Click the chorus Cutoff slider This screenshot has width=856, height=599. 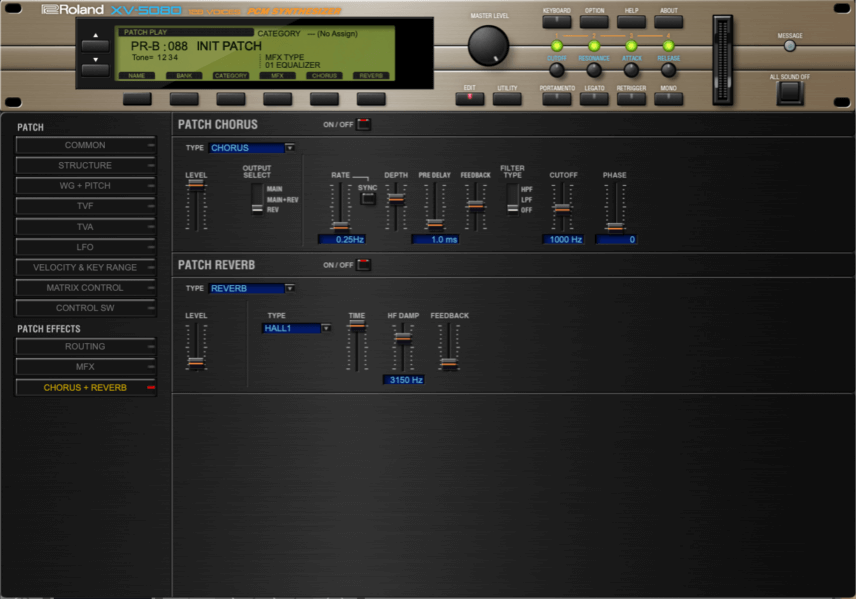pos(562,207)
